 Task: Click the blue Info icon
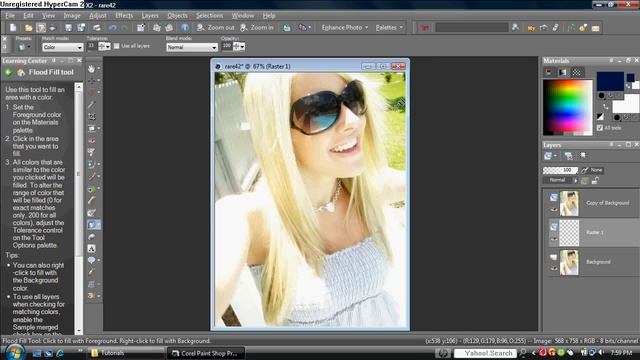pos(184,28)
